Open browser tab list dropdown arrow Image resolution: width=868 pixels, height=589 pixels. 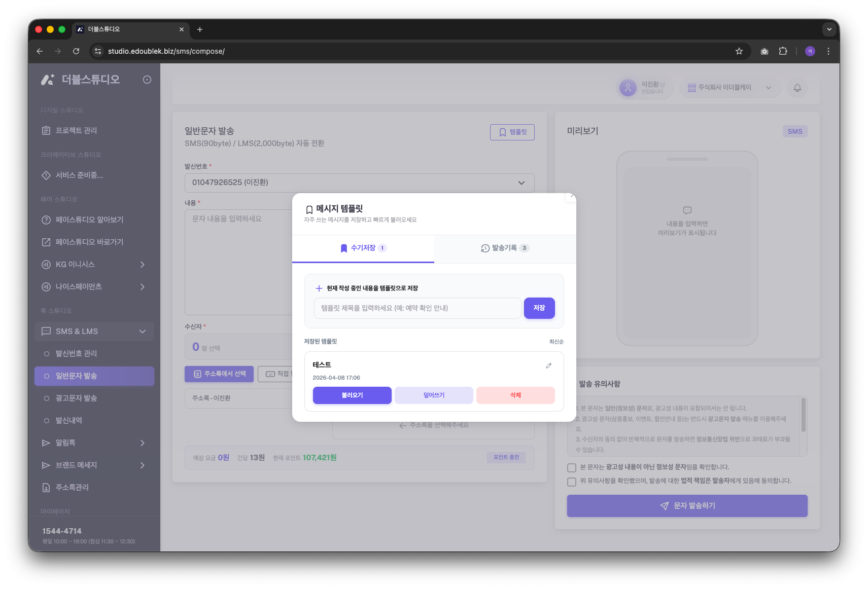829,29
